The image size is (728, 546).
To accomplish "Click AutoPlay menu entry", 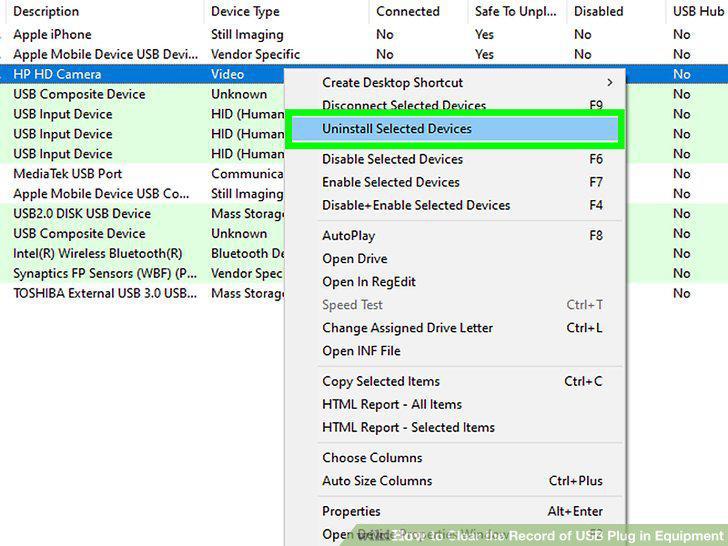I will pos(455,236).
